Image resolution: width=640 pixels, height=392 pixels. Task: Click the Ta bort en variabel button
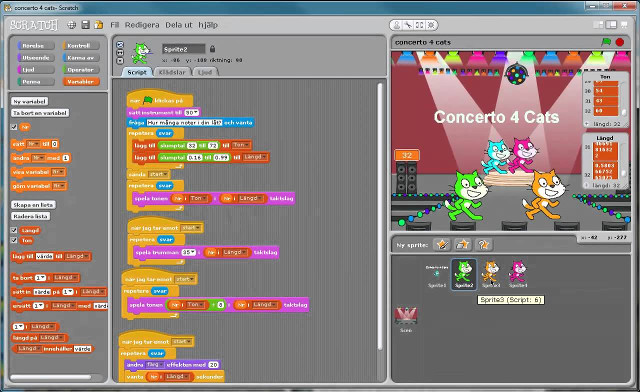(x=40, y=113)
